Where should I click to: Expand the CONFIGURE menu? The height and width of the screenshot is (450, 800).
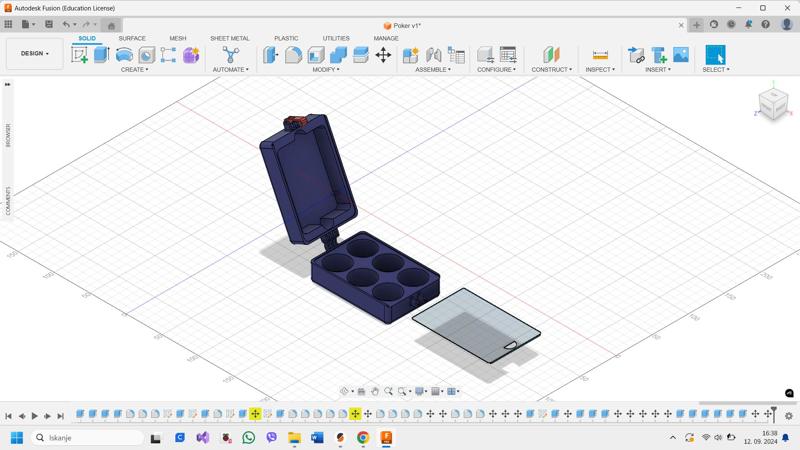tap(496, 69)
